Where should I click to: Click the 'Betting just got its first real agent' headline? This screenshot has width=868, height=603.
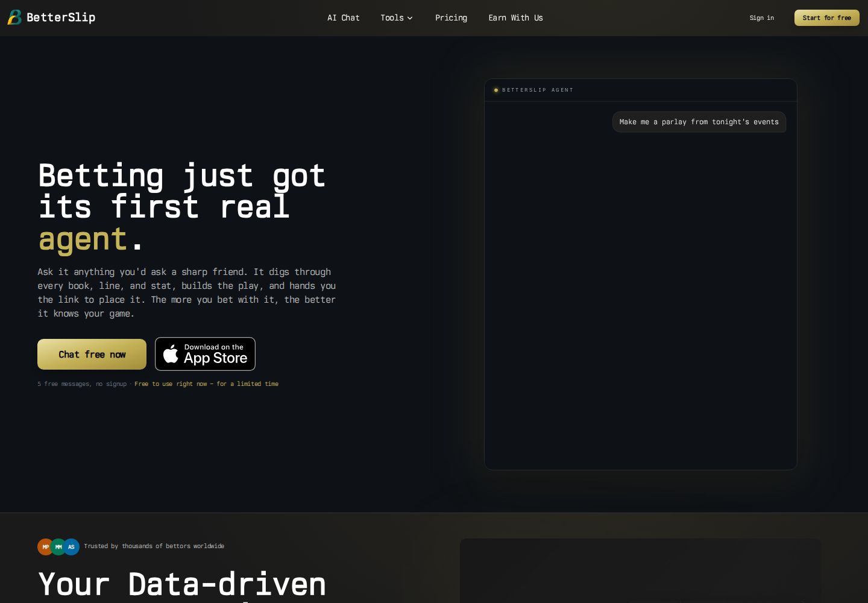click(x=182, y=207)
